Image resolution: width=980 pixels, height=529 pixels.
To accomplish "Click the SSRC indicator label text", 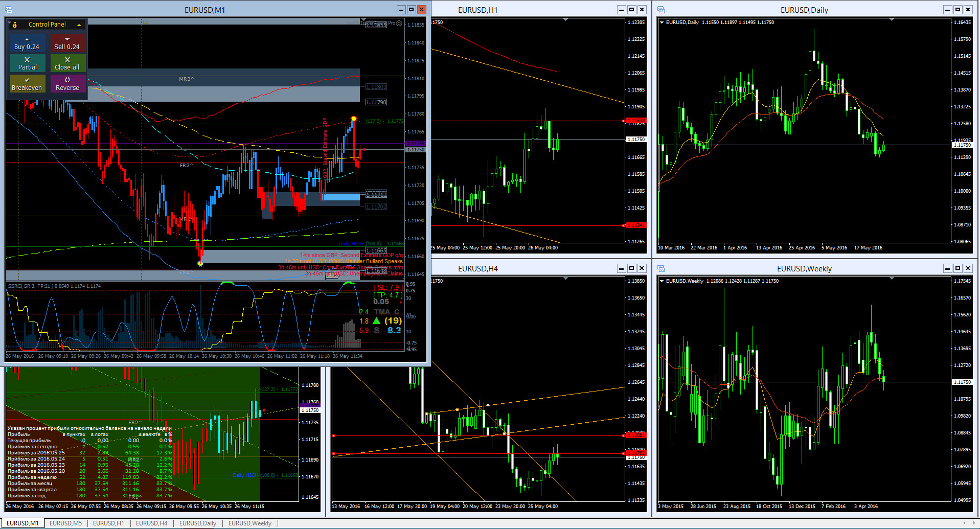I will click(x=54, y=286).
